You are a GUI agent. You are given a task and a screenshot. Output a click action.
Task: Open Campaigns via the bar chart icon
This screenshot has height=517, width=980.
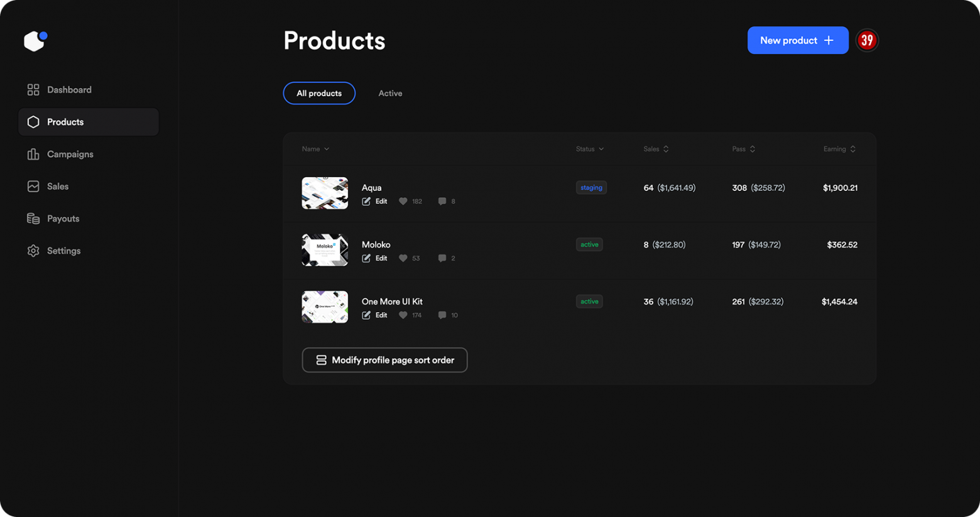33,154
